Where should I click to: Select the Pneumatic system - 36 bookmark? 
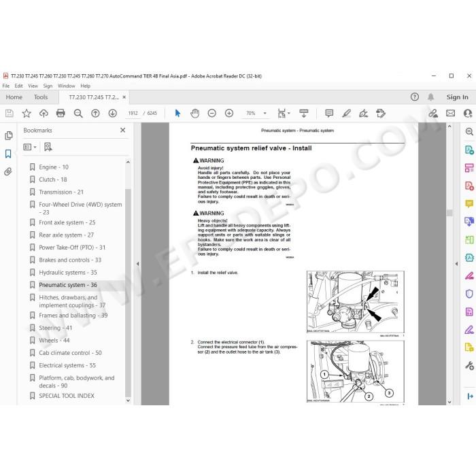68,285
